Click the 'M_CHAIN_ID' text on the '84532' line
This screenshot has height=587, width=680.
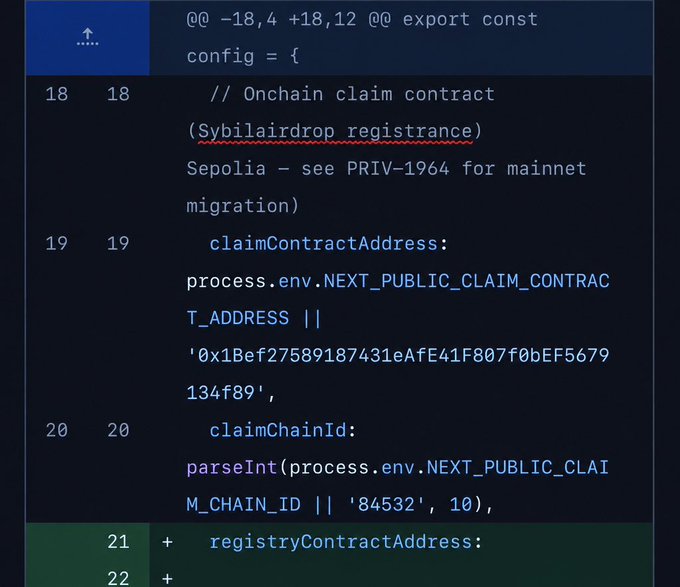(243, 505)
